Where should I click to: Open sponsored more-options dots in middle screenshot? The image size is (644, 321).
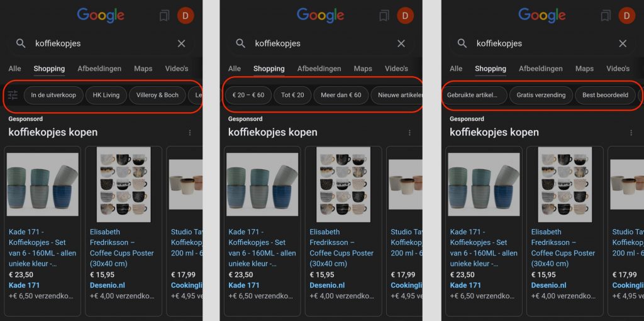pos(409,133)
